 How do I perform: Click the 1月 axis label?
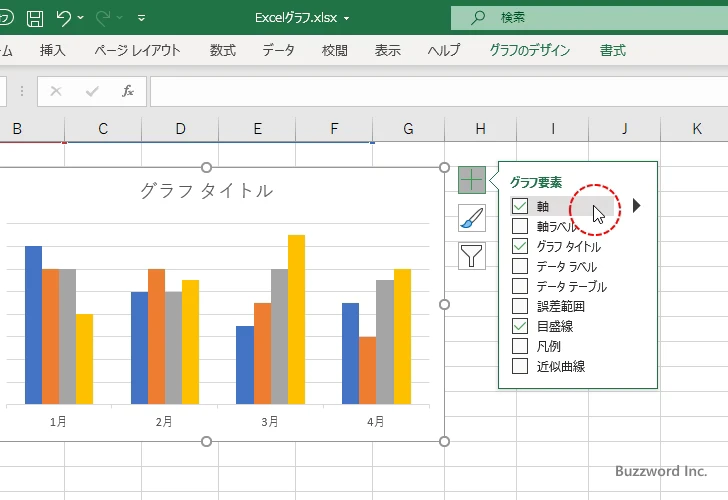(x=58, y=422)
